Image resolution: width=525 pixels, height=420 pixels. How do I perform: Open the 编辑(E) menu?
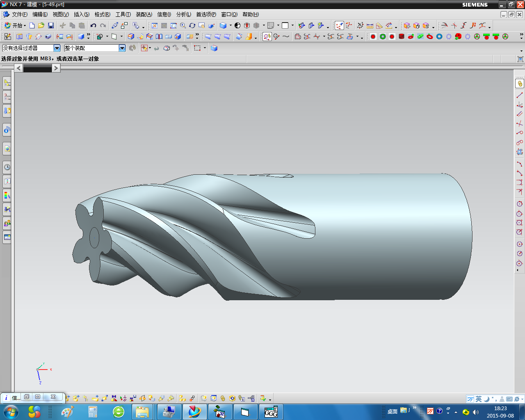tap(40, 14)
